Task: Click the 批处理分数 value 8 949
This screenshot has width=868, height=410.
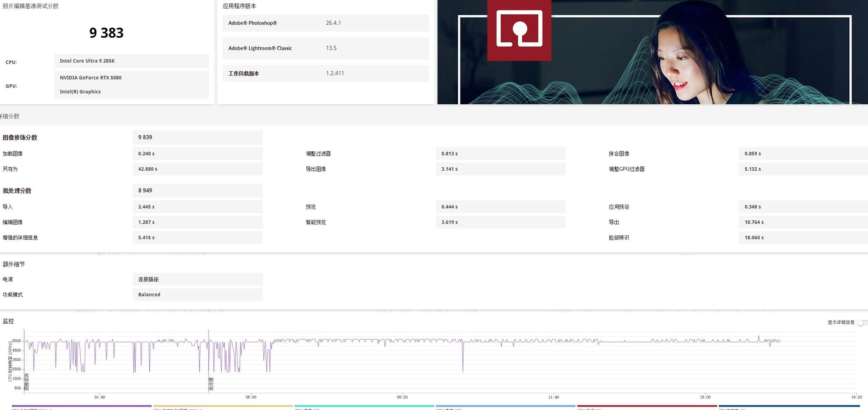Action: pos(197,190)
